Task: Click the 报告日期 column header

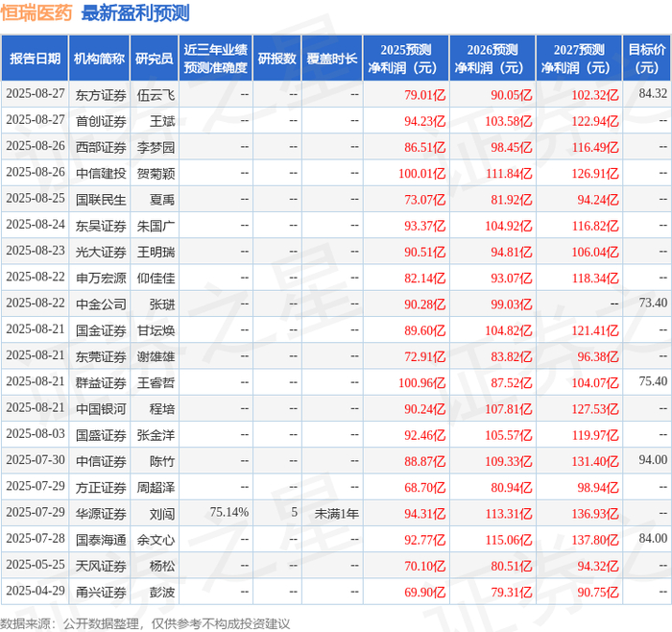Action: 35,59
